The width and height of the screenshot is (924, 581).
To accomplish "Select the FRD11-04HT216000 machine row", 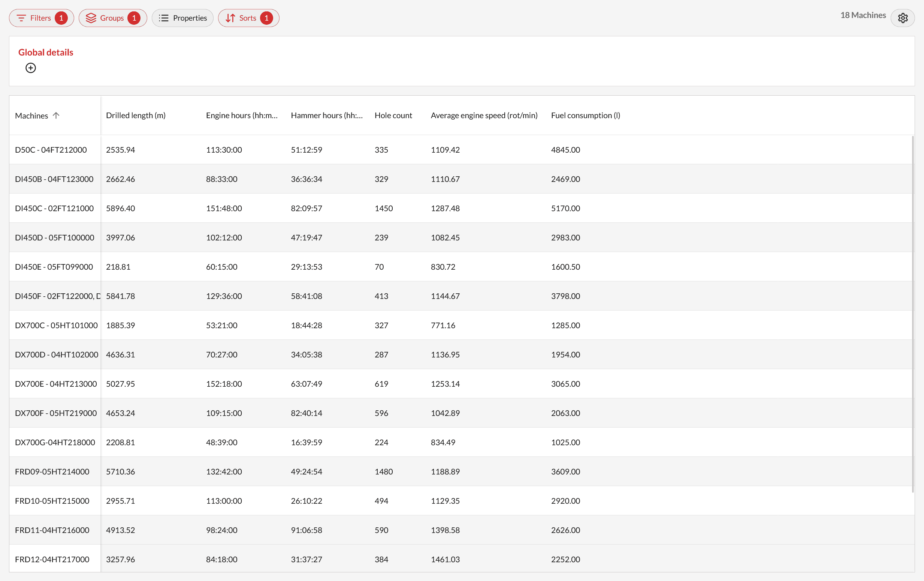I will pyautogui.click(x=52, y=530).
